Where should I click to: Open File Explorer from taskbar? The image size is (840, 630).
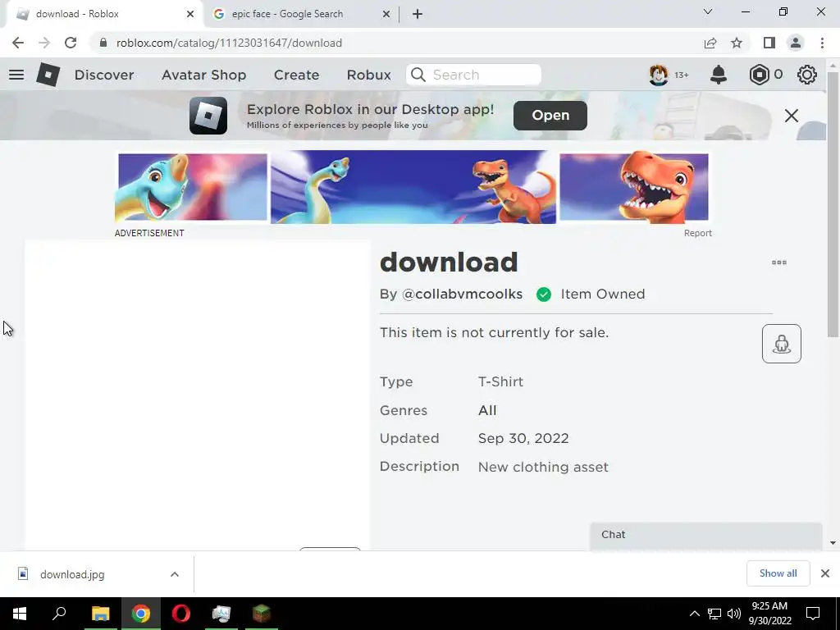coord(100,614)
